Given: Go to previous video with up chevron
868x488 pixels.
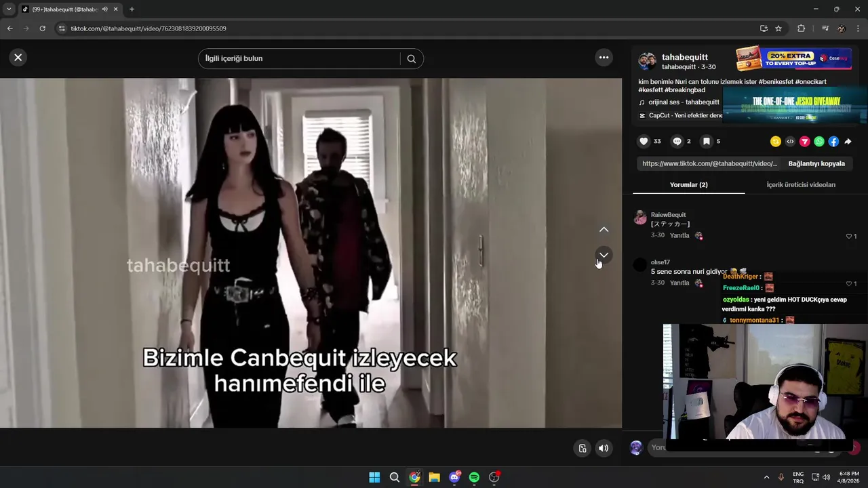Looking at the screenshot, I should [604, 230].
